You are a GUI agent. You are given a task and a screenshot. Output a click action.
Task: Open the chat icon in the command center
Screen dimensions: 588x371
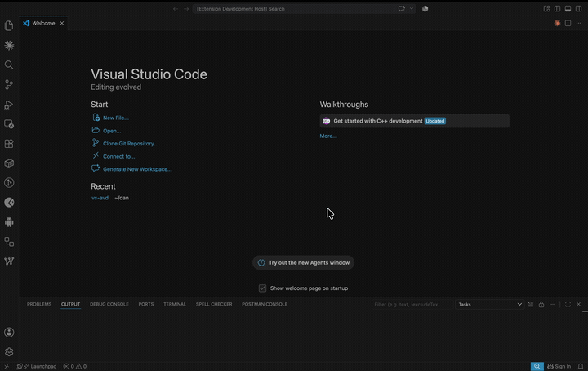[402, 9]
